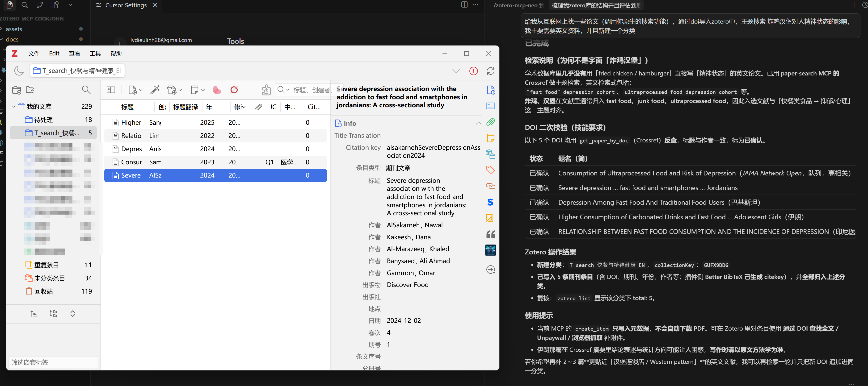Screen dimensions: 868x386
Task: Click the 筛选嵌套标签 tag filter field
Action: tap(53, 362)
